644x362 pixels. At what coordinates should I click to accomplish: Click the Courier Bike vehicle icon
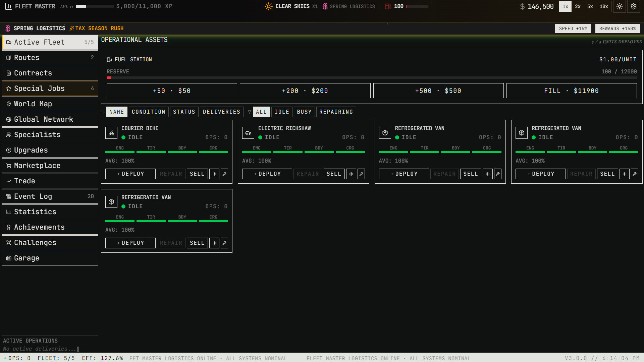111,133
